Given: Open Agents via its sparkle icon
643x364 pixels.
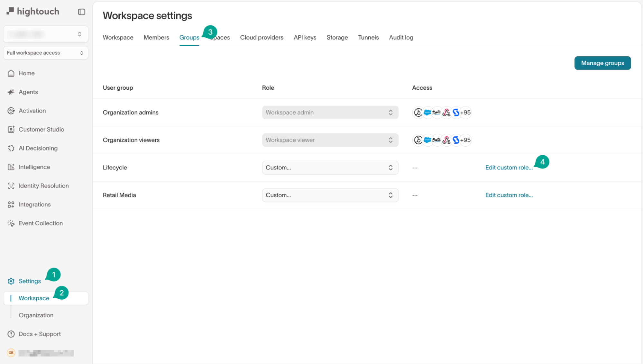Looking at the screenshot, I should [11, 92].
